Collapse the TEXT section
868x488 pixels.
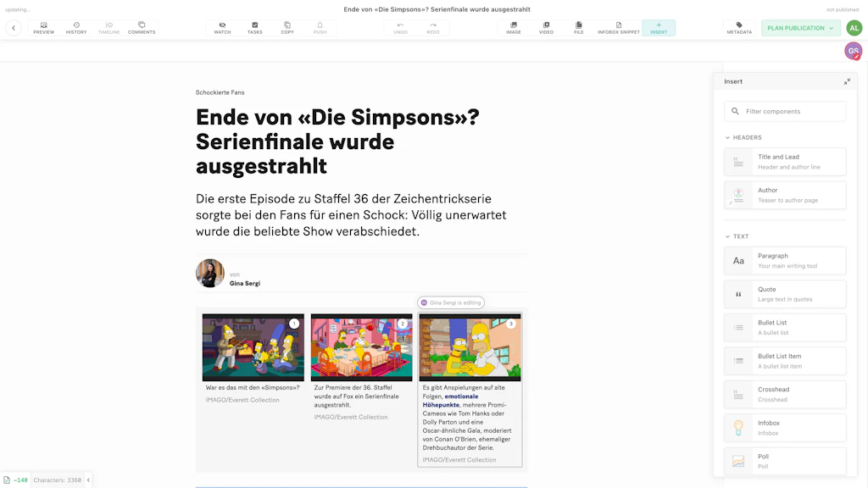pos(737,236)
